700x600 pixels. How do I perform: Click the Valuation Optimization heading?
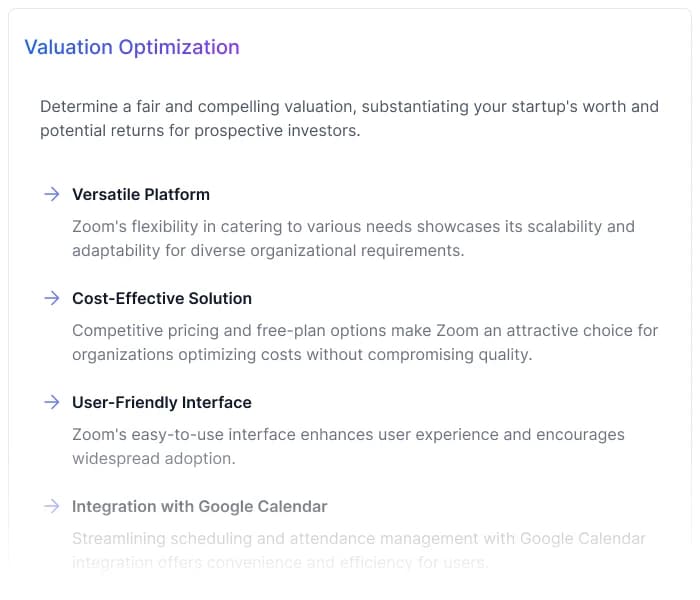tap(132, 47)
